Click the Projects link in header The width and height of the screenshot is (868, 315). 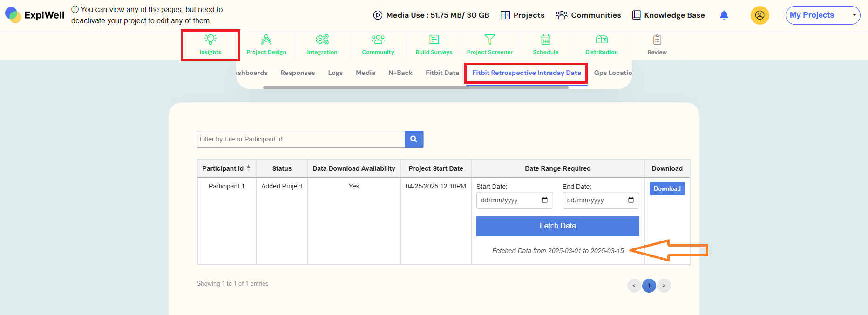tap(529, 15)
